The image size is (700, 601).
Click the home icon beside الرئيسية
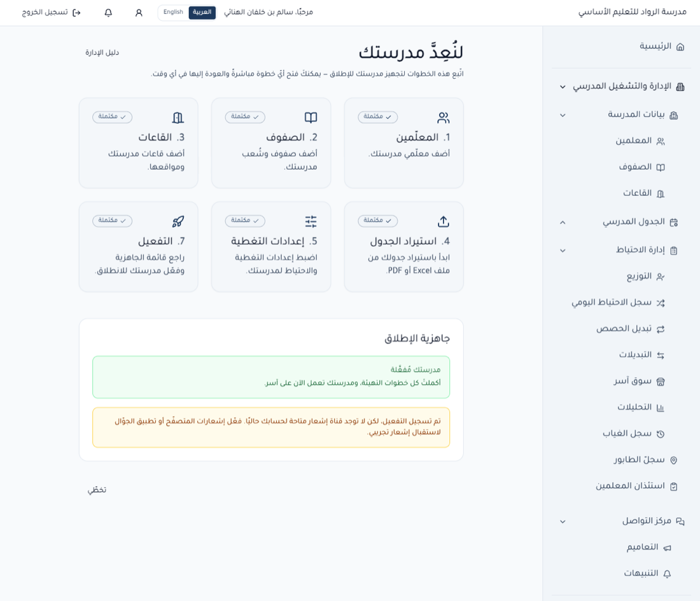click(x=680, y=47)
